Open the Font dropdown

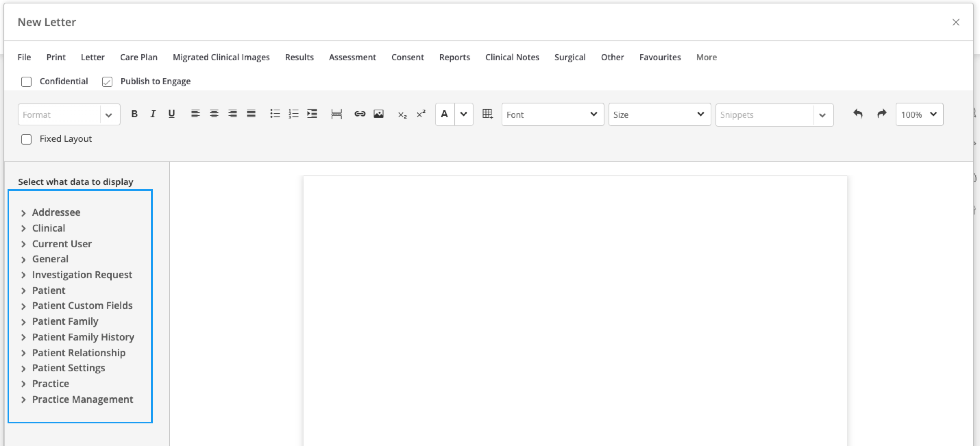(552, 114)
